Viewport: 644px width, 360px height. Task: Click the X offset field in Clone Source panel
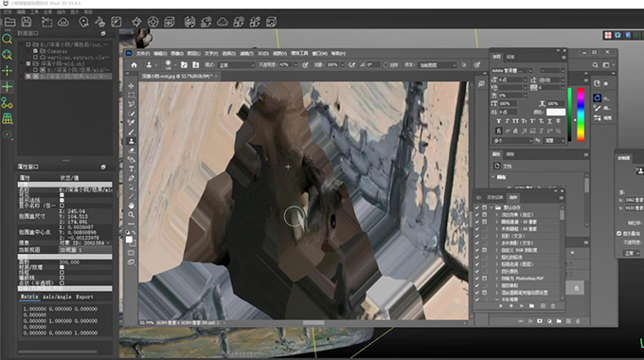[634, 200]
